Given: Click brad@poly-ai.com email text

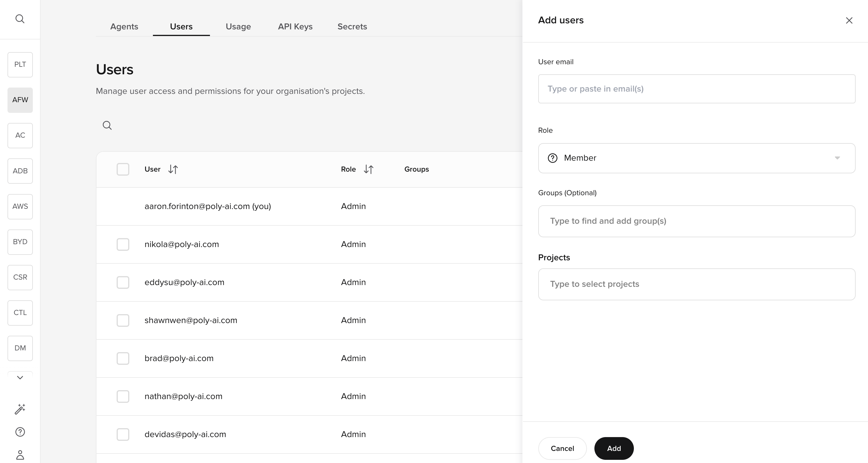Looking at the screenshot, I should [179, 358].
